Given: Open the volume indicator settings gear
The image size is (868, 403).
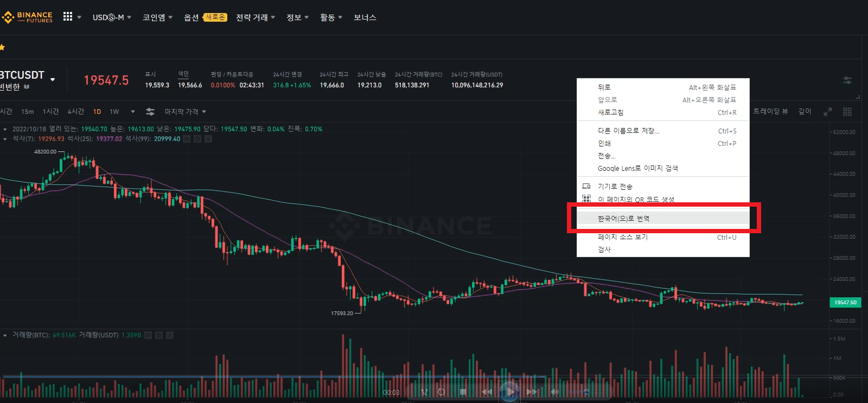Looking at the screenshot, I should tap(159, 335).
